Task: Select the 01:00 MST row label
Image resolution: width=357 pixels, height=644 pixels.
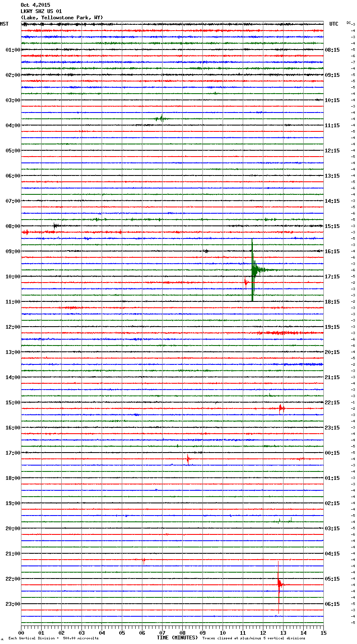Action: 13,50
